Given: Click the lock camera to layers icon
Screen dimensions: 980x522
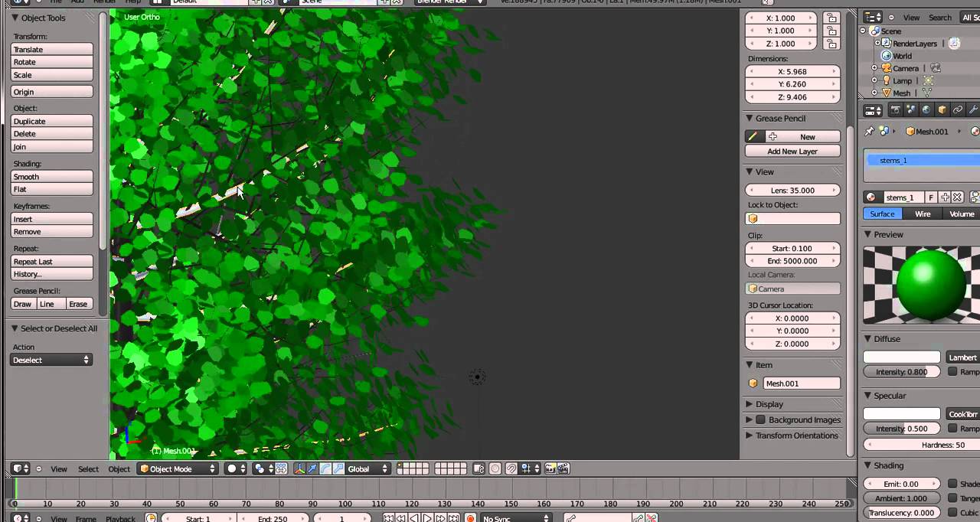Looking at the screenshot, I should pos(479,468).
